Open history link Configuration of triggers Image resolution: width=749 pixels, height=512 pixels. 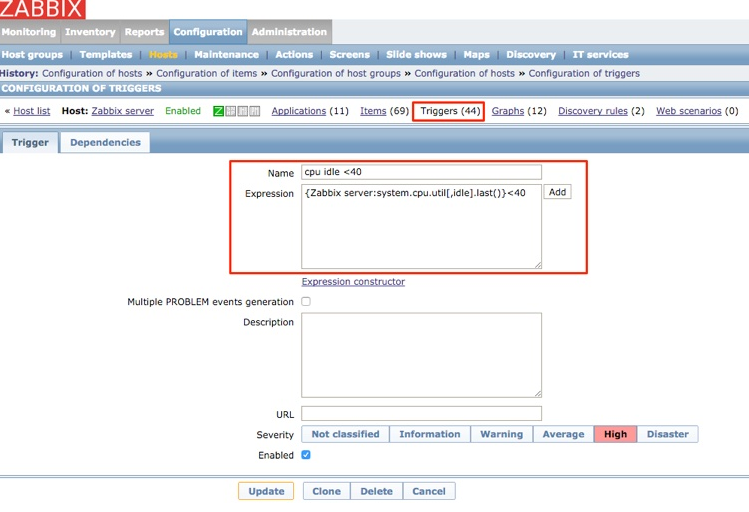click(x=584, y=74)
